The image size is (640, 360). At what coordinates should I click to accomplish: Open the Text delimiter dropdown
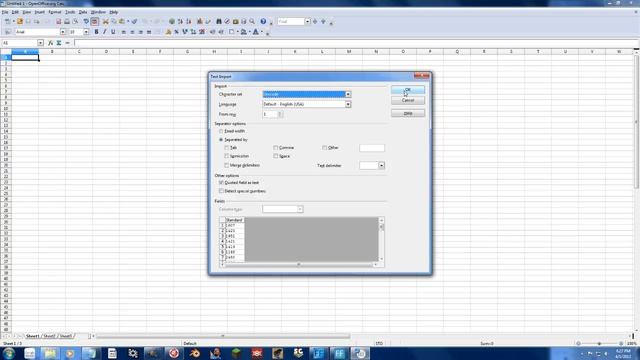click(381, 166)
